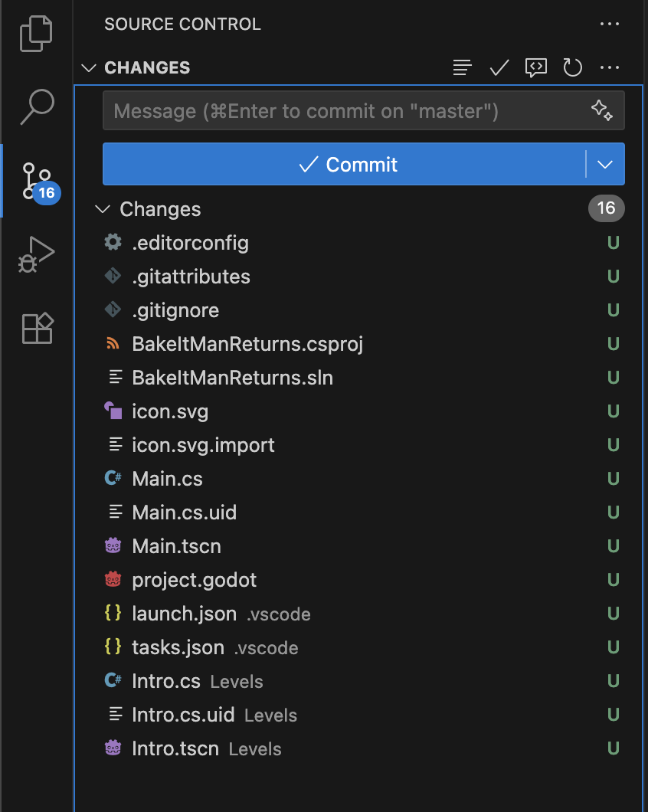Click the .vscode folder label beside launch.json
Viewport: 648px width, 812px height.
(279, 614)
